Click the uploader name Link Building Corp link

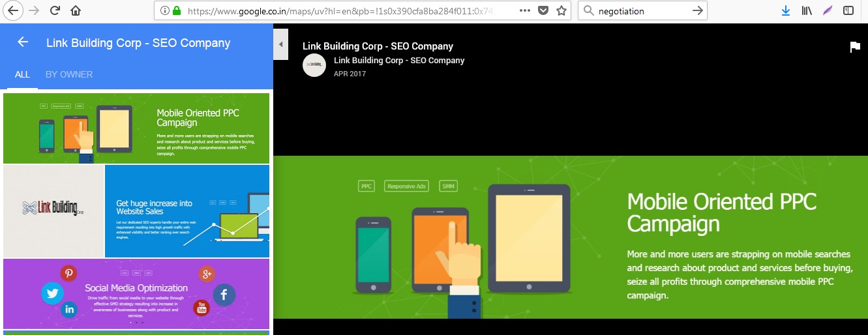click(399, 60)
